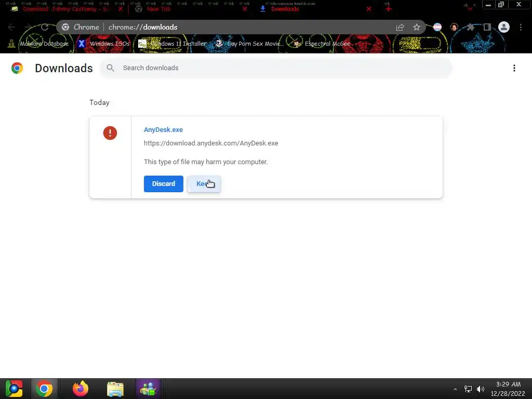Click the network icon in system tray

point(468,389)
